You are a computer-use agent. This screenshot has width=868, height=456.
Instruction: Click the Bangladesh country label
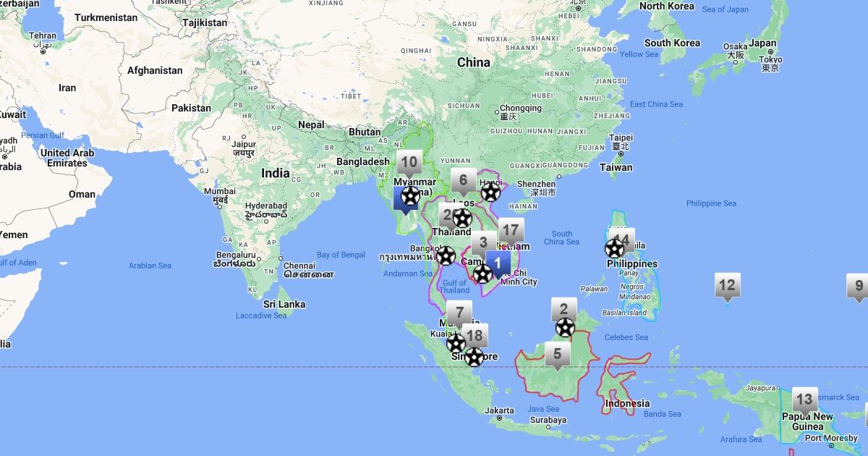(x=363, y=161)
